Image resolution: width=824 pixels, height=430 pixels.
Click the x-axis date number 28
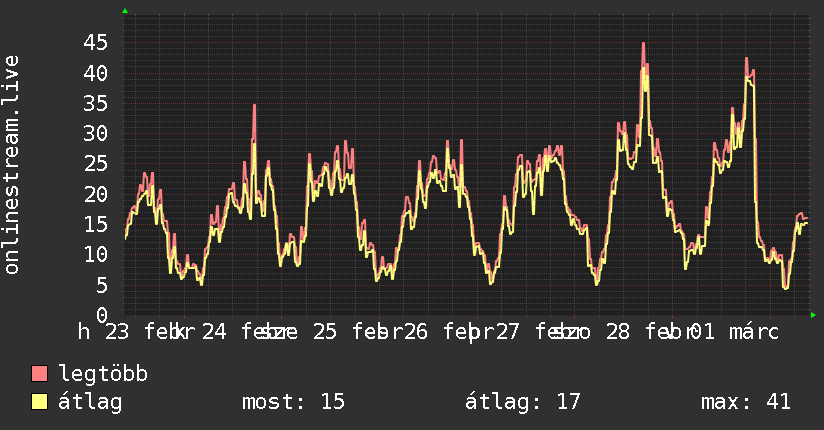click(x=617, y=332)
